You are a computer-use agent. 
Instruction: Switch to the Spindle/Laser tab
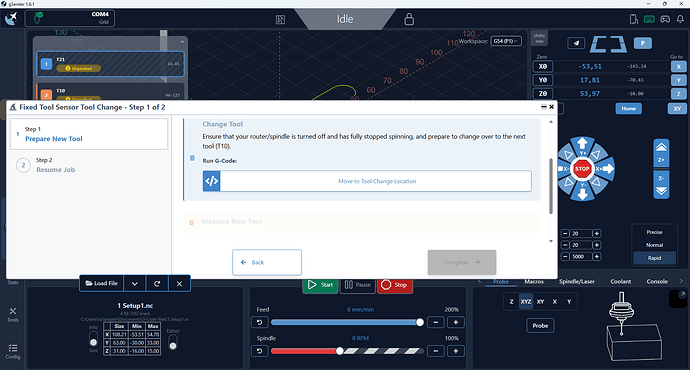coord(576,282)
